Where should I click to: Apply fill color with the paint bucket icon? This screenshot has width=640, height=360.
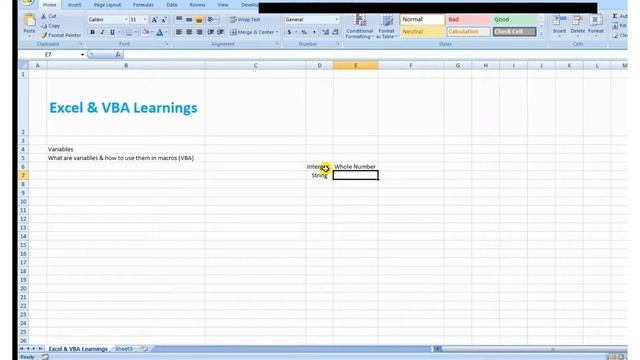pyautogui.click(x=145, y=32)
